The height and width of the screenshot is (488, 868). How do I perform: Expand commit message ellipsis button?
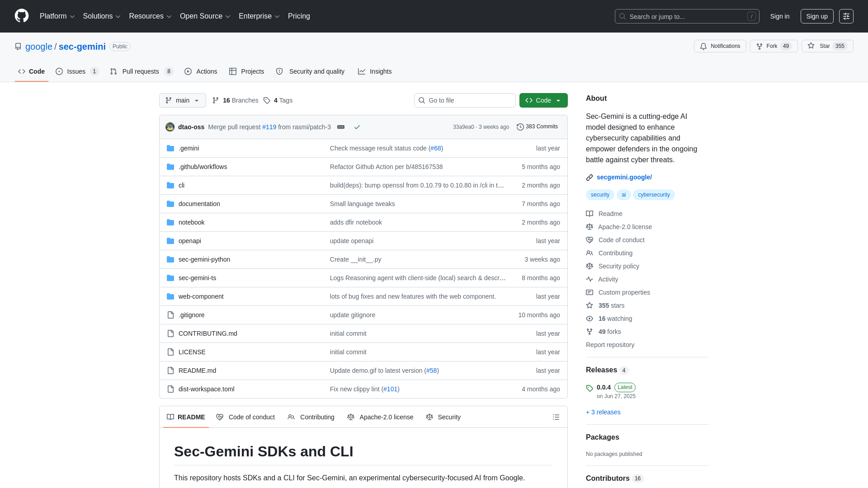click(341, 127)
